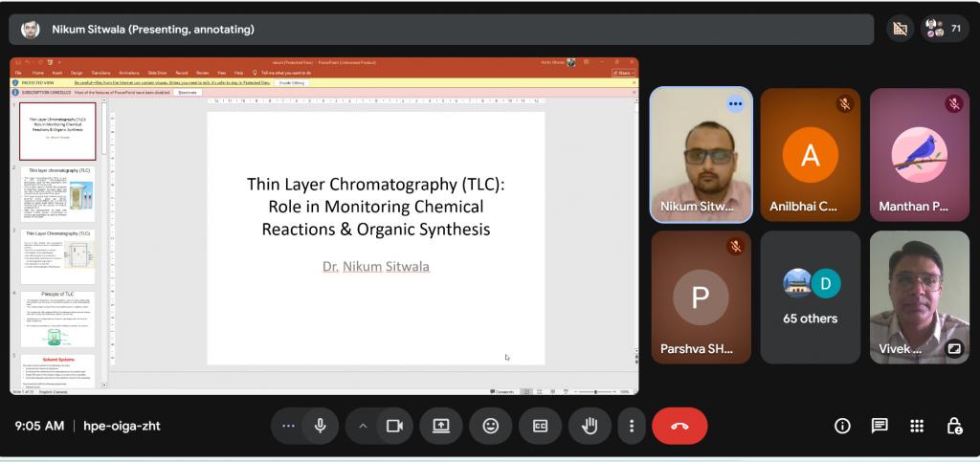Toggle the camera on or off
The width and height of the screenshot is (980, 462).
click(x=393, y=426)
